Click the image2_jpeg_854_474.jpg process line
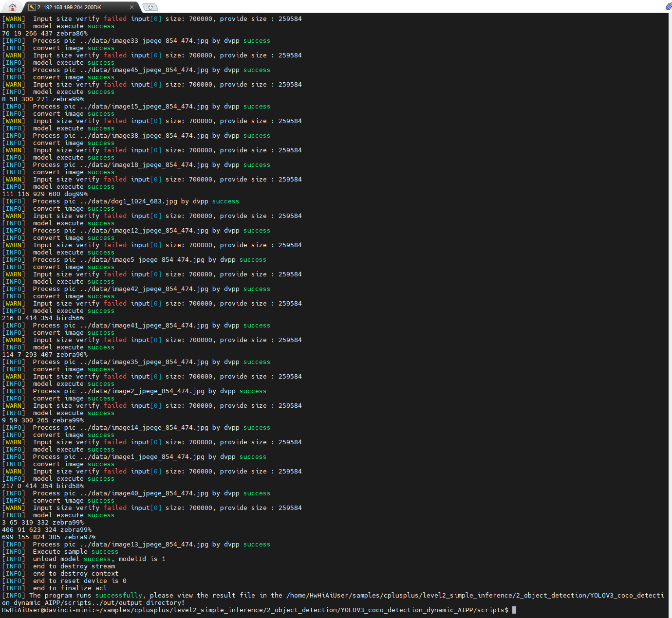Viewport: 672px width, 618px height. point(134,391)
